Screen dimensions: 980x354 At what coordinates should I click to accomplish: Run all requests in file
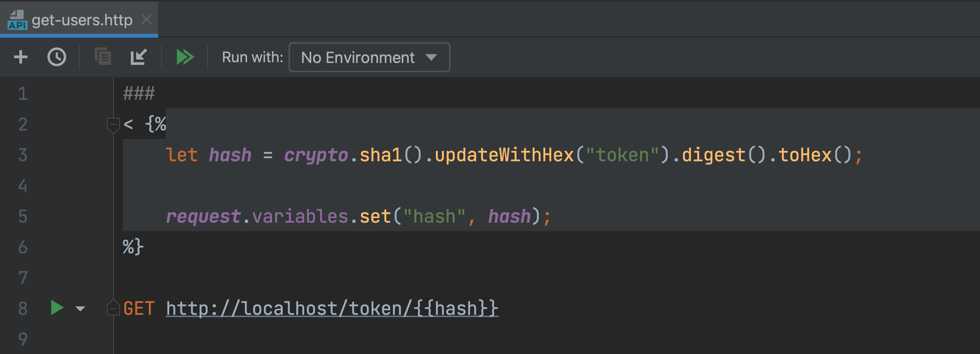[185, 57]
